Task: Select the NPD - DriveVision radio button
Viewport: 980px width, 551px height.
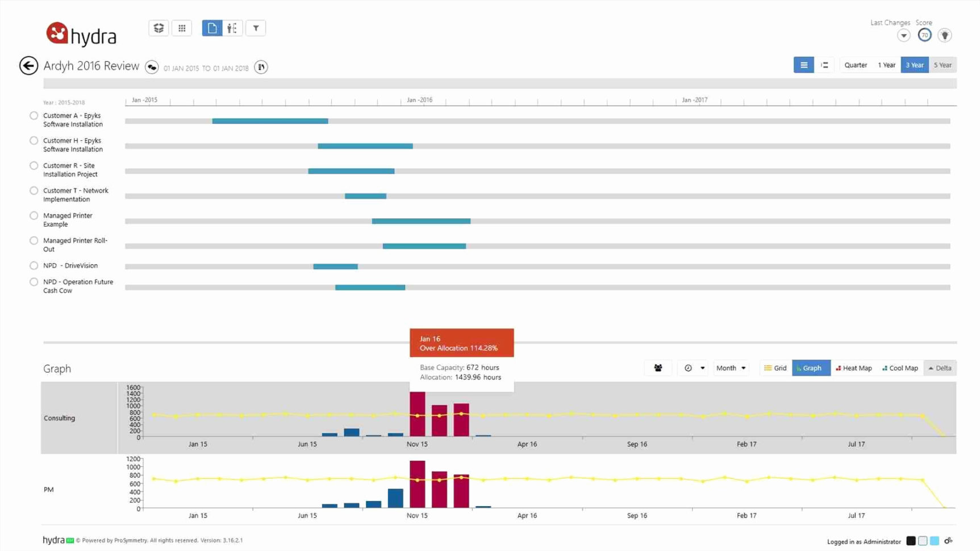Action: (x=34, y=266)
